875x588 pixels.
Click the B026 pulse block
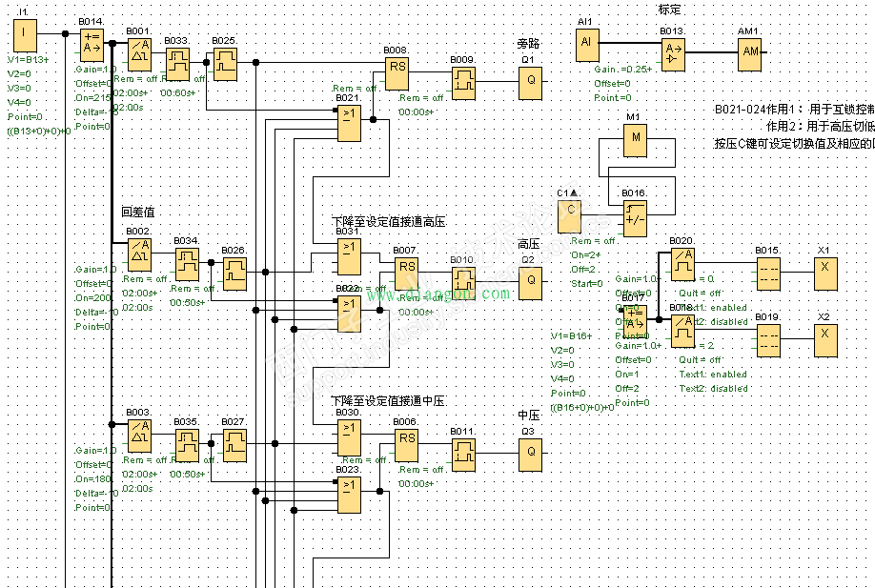click(x=234, y=274)
